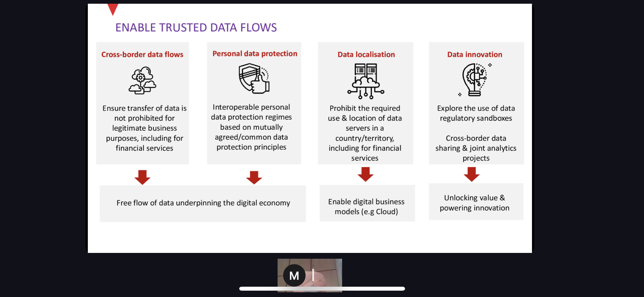Click the shield thumbs-up icon
This screenshot has width=644, height=297.
pos(254,78)
